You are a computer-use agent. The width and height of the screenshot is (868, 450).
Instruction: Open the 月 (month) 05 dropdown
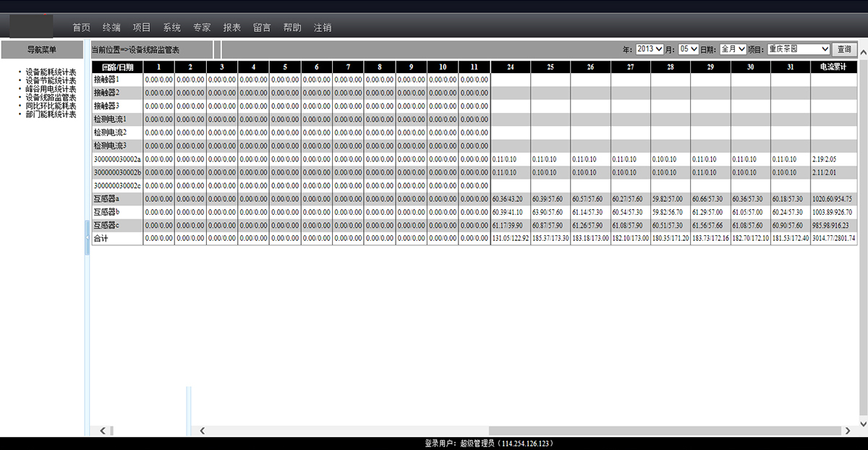pos(689,49)
